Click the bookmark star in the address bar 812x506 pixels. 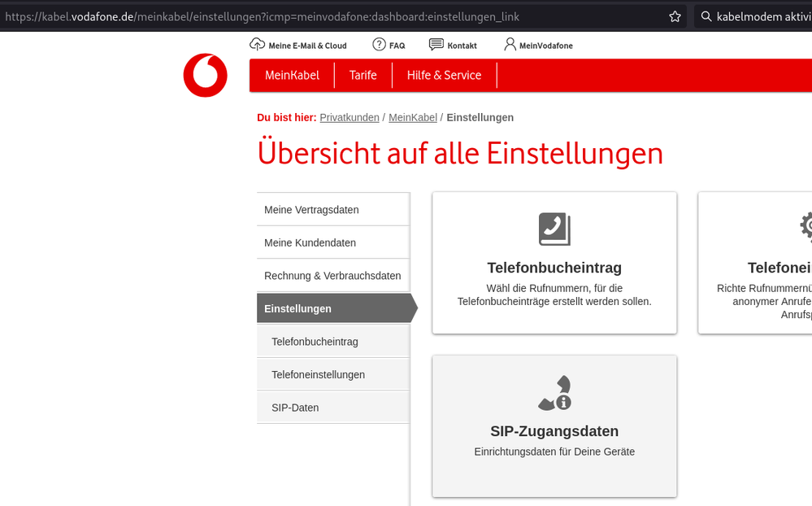674,15
